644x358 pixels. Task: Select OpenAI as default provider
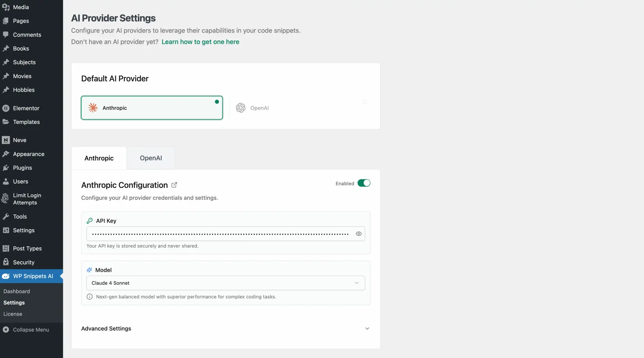point(300,108)
